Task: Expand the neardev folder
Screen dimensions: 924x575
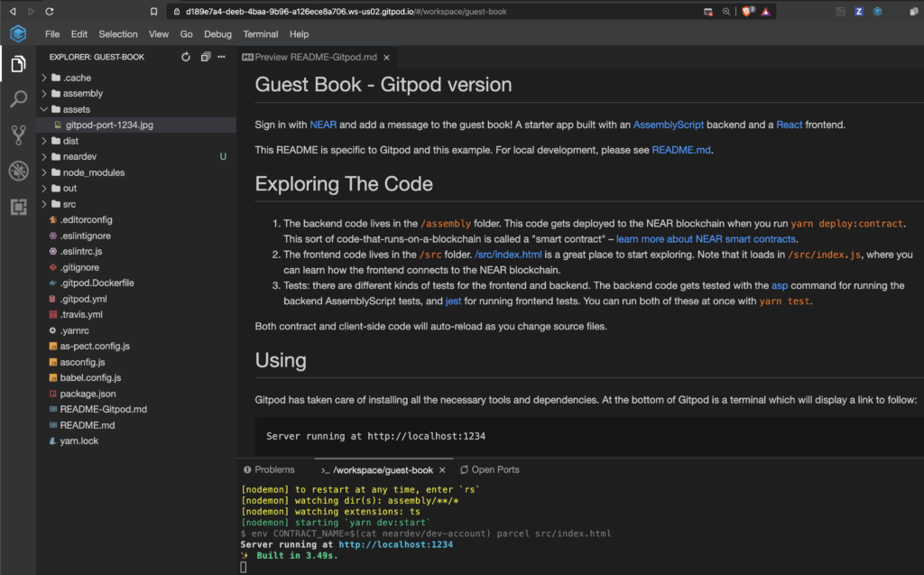Action: [44, 156]
